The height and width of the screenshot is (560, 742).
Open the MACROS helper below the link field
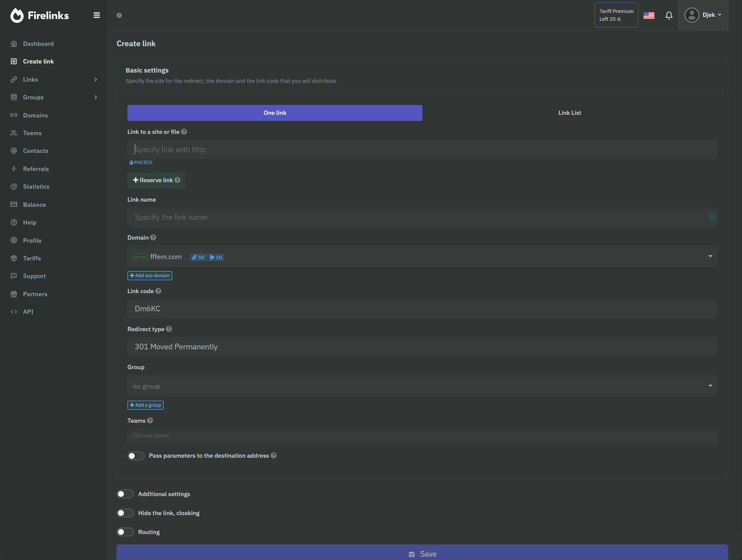141,162
